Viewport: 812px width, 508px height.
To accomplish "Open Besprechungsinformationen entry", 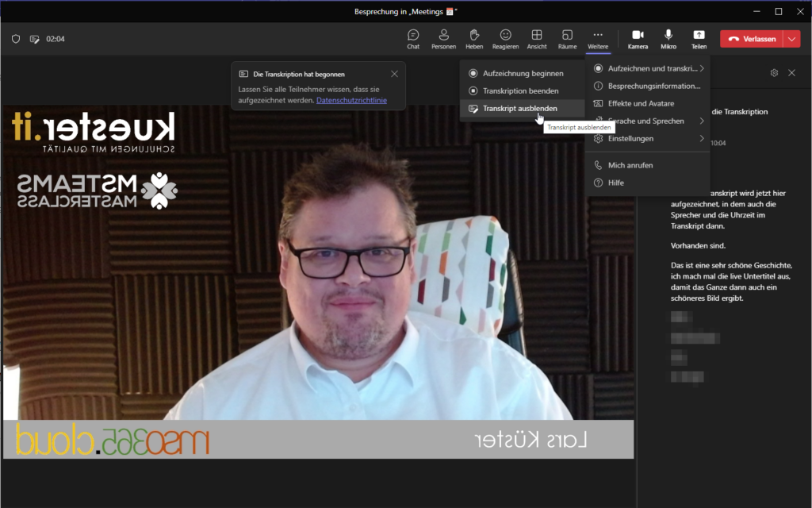I will tap(648, 86).
